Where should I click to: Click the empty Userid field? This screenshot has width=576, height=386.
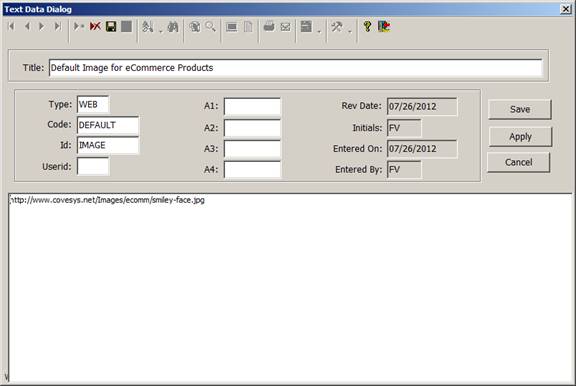tap(93, 166)
